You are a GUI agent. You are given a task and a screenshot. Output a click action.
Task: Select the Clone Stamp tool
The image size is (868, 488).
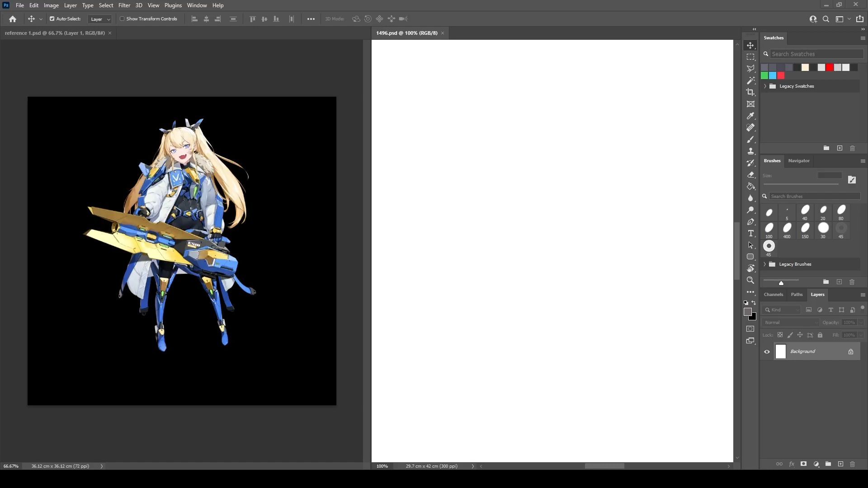[750, 151]
